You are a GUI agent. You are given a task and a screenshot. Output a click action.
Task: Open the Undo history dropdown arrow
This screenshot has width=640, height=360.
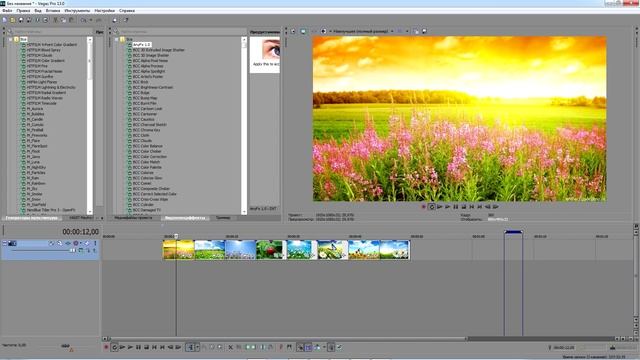coord(91,20)
